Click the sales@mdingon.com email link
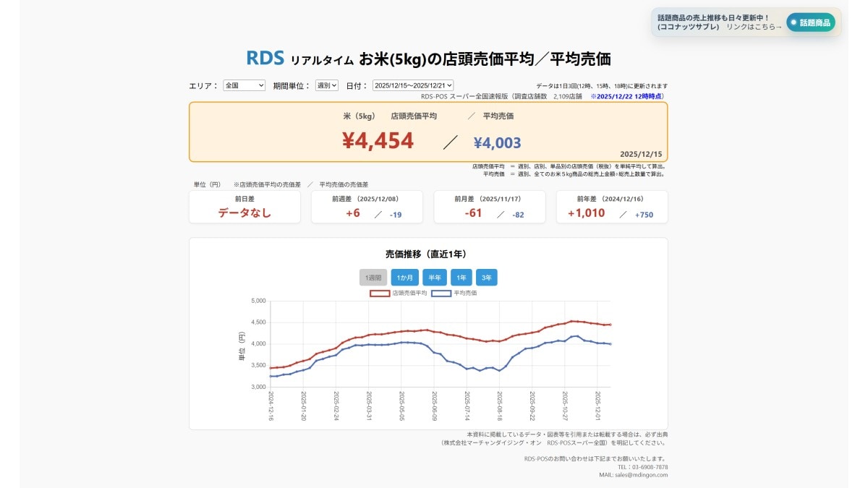This screenshot has height=488, width=868. 643,475
